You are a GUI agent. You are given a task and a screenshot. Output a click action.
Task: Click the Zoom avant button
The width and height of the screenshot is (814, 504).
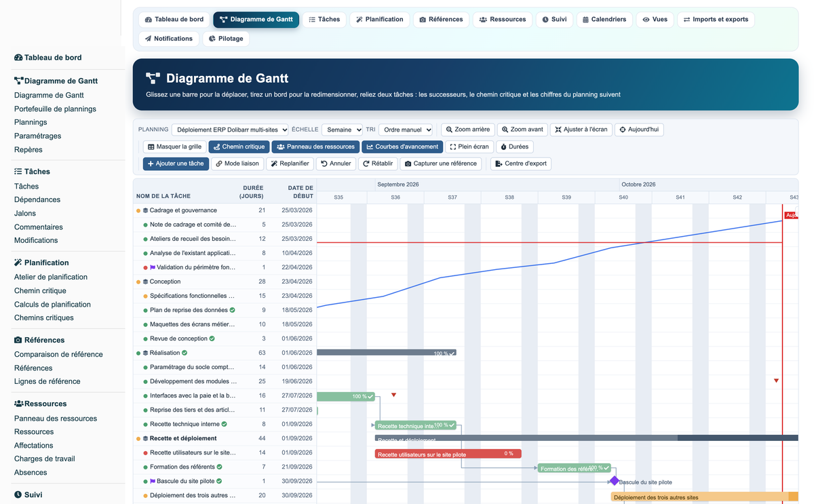pyautogui.click(x=522, y=130)
